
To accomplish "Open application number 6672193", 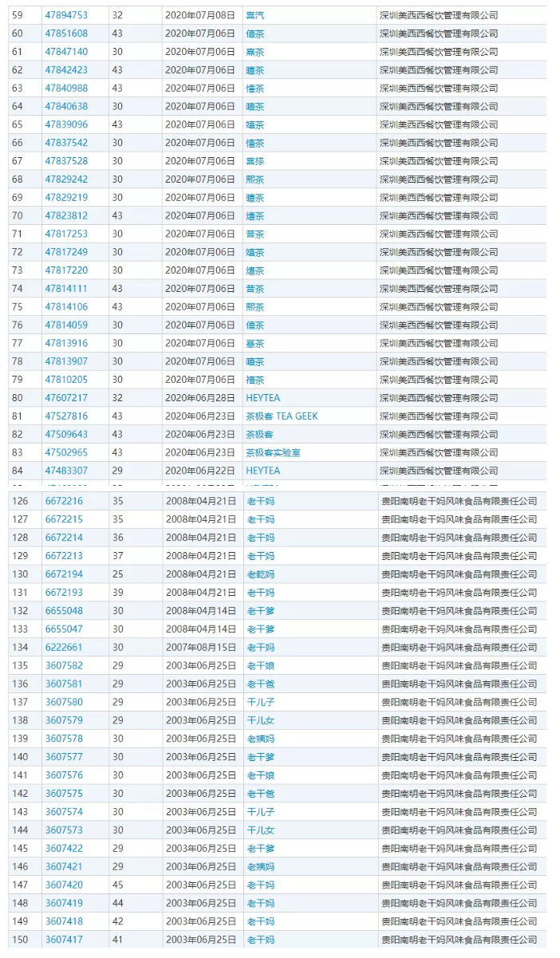I will pyautogui.click(x=64, y=593).
